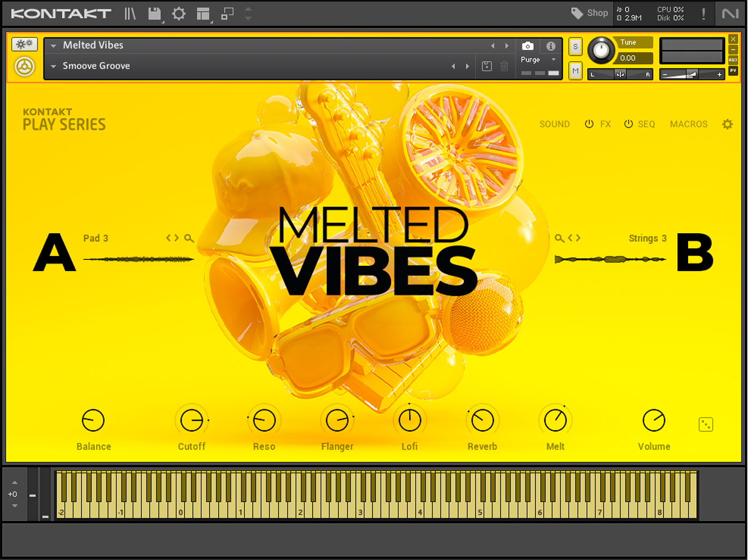
Task: Open the settings gear beside MACROS
Action: click(x=728, y=124)
